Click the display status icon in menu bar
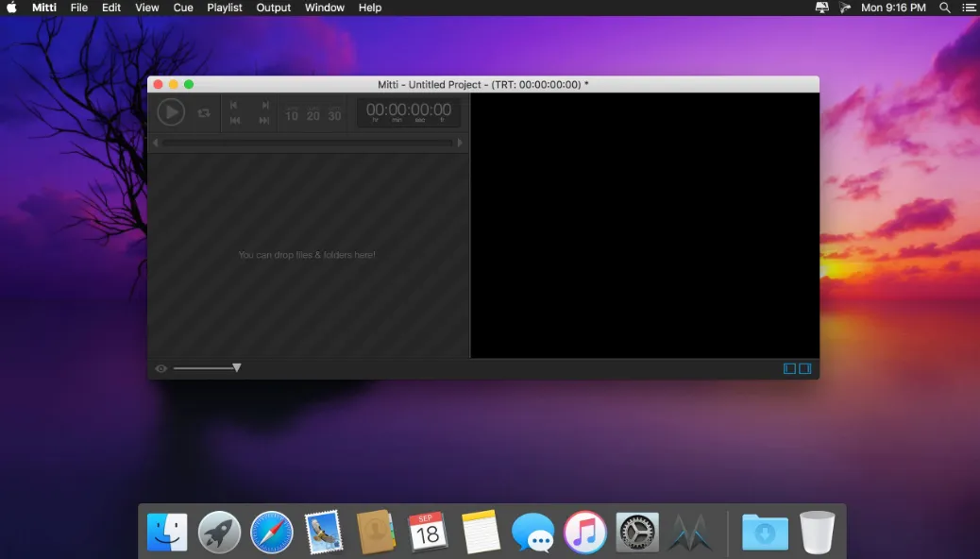This screenshot has height=559, width=980. tap(822, 8)
